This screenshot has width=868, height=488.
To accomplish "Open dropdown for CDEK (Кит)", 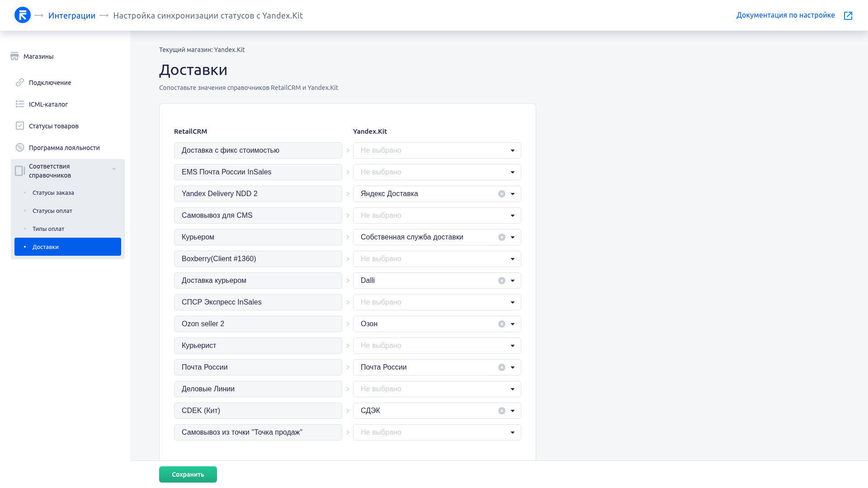I will click(513, 411).
